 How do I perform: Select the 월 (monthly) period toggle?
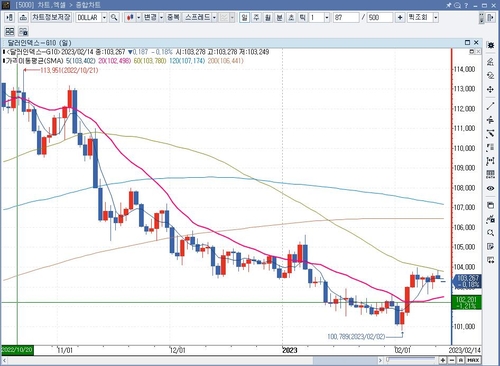[268, 18]
